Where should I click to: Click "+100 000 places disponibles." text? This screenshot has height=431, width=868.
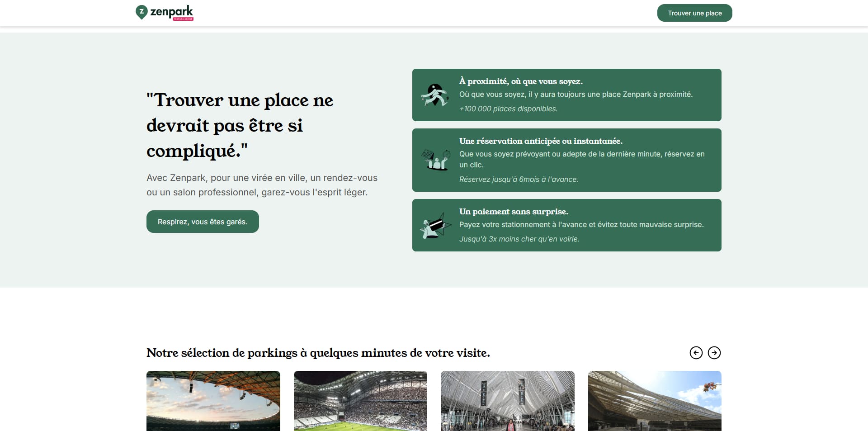tap(508, 109)
